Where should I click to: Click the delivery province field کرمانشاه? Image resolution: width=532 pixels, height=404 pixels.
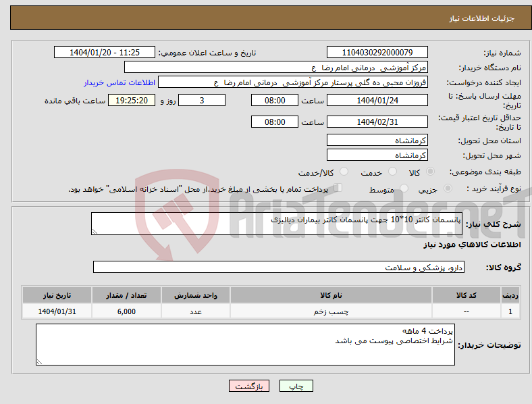pyautogui.click(x=377, y=140)
